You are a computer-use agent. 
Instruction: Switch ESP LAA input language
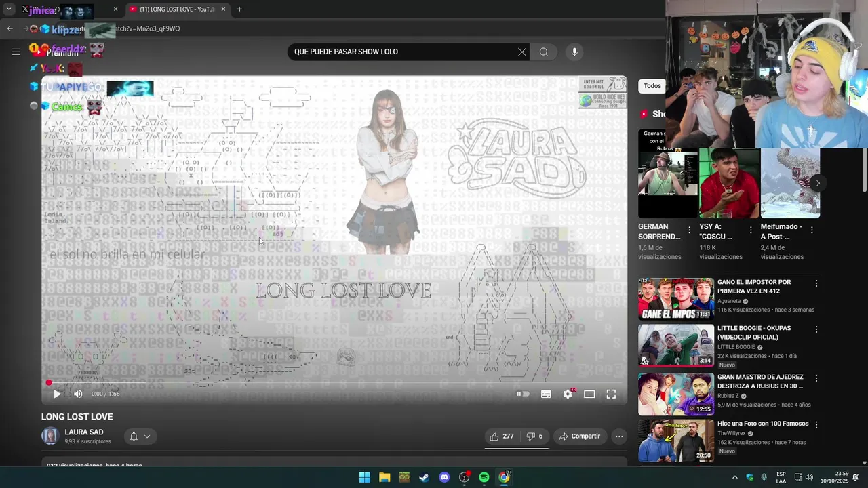(781, 477)
